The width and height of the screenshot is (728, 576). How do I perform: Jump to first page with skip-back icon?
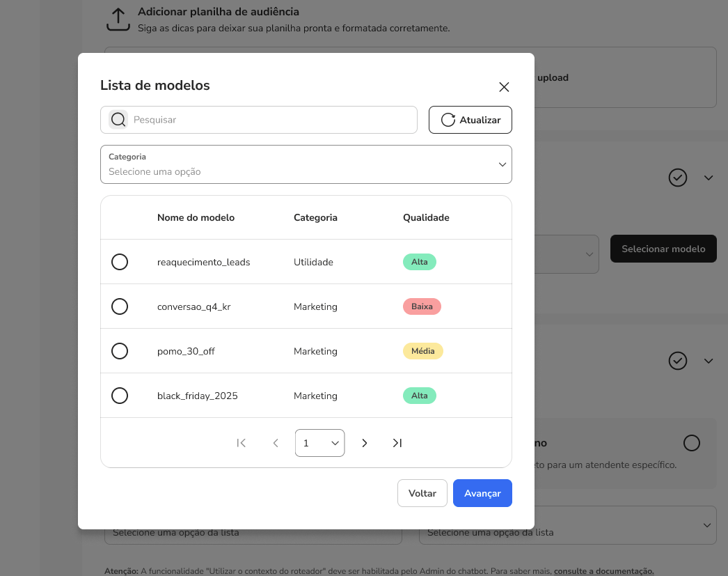(x=242, y=442)
